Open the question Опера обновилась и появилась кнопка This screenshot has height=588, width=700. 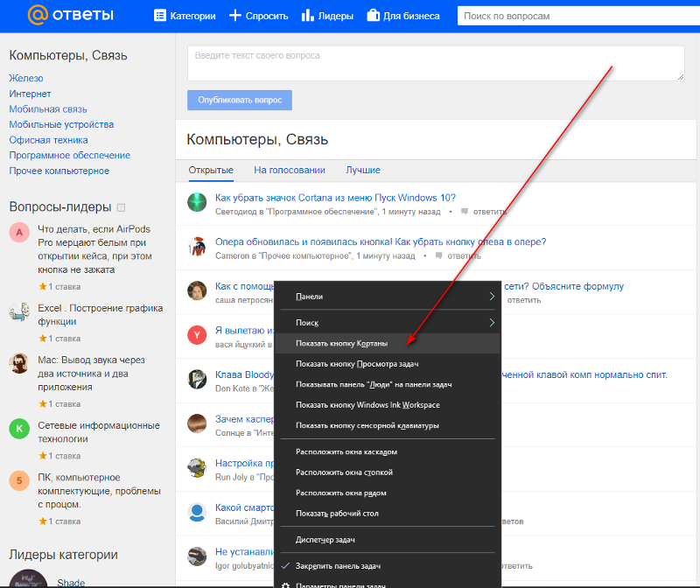[381, 242]
